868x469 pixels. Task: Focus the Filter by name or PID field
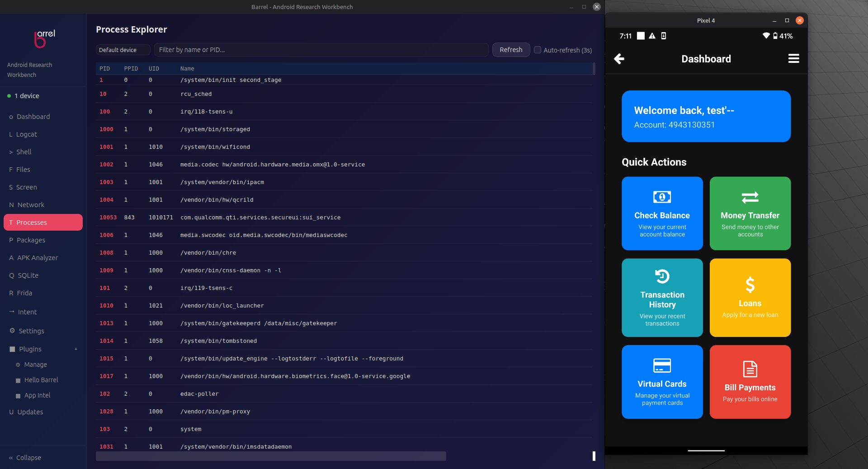coord(321,50)
